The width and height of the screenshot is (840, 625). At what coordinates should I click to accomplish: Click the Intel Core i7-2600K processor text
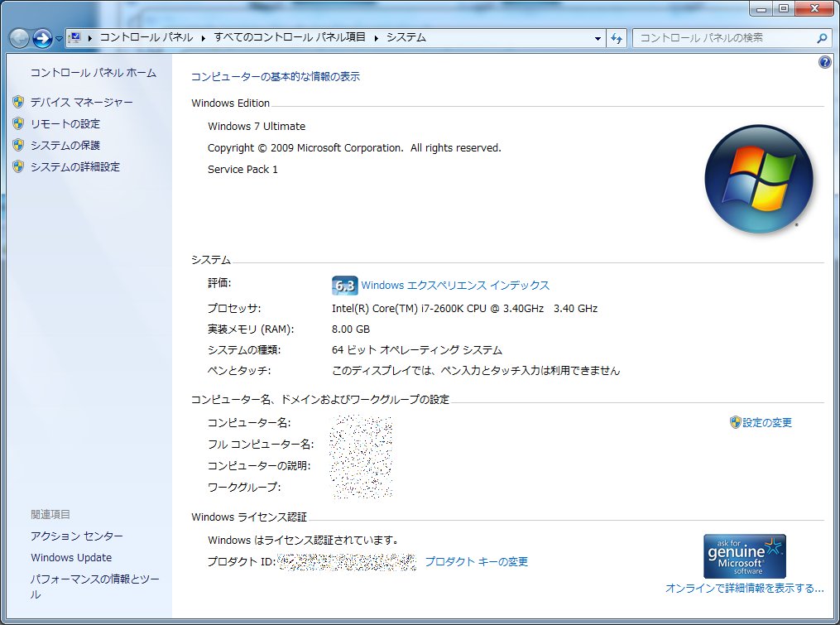(x=464, y=308)
